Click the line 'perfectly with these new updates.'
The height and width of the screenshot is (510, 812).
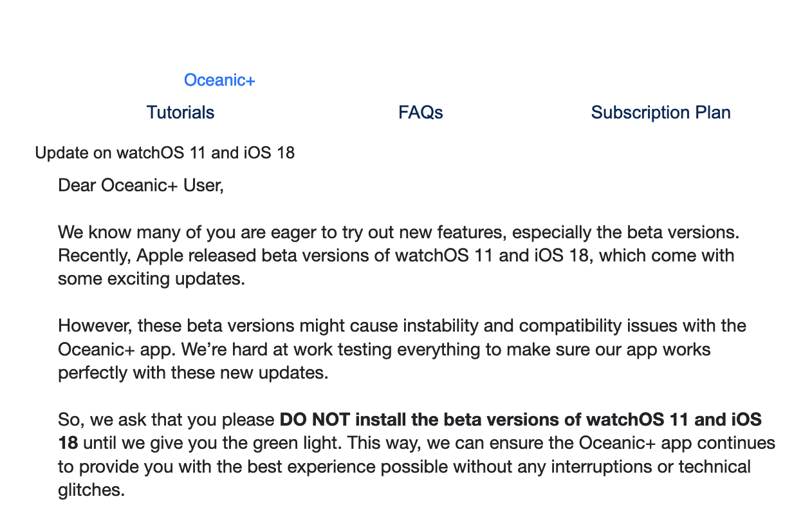point(193,372)
